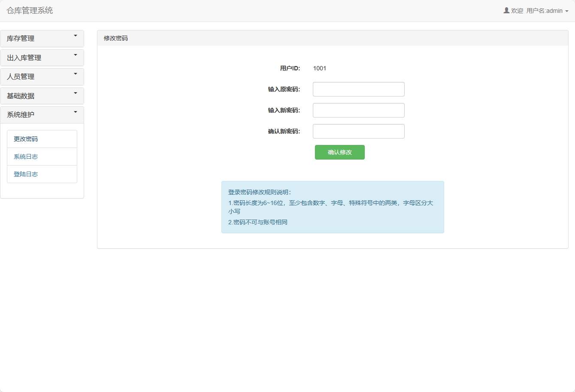Click the 修改密码 panel title

(x=115, y=38)
